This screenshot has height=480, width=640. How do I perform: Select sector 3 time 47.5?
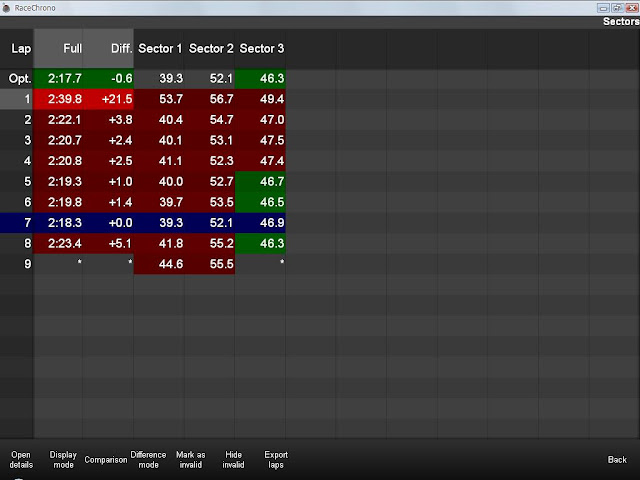click(260, 140)
